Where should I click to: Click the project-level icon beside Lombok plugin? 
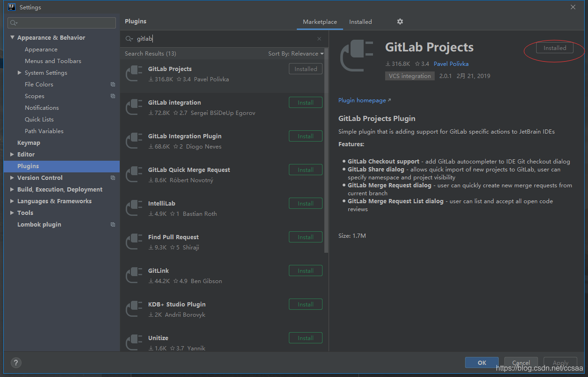point(113,225)
